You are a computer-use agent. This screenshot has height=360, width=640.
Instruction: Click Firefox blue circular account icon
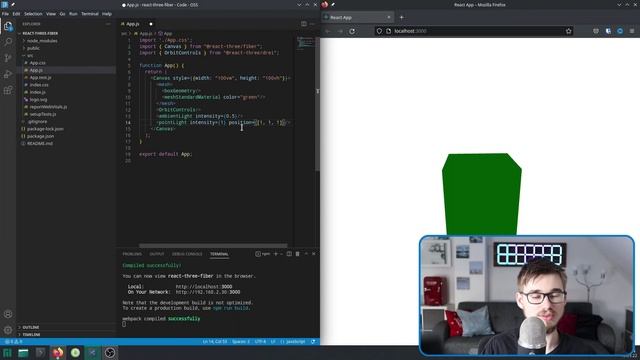[x=620, y=31]
